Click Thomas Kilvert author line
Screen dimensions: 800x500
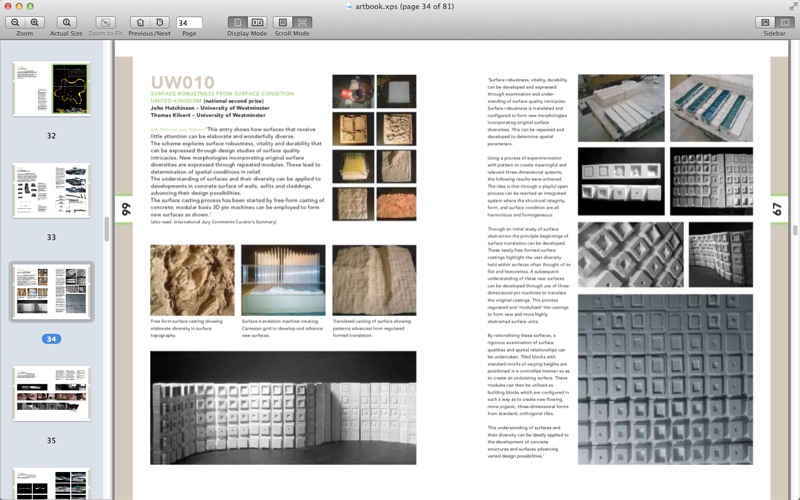(208, 115)
